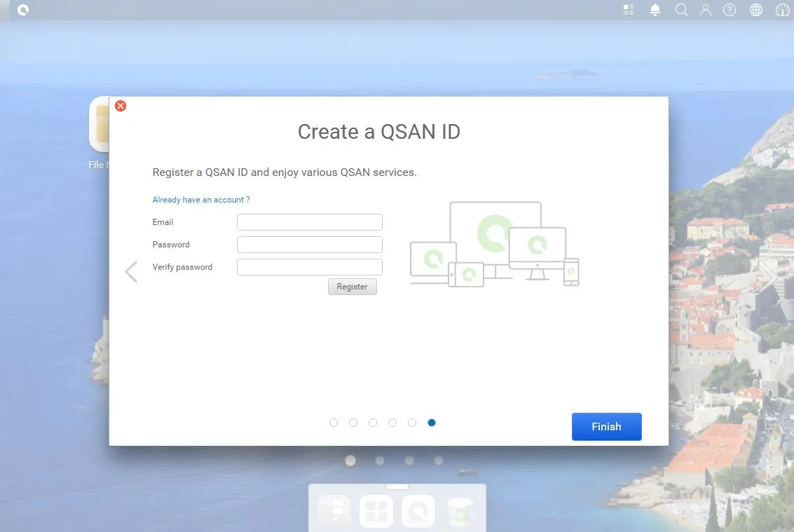The width and height of the screenshot is (794, 532).
Task: Open the QSAN logo dock icon
Action: point(418,511)
